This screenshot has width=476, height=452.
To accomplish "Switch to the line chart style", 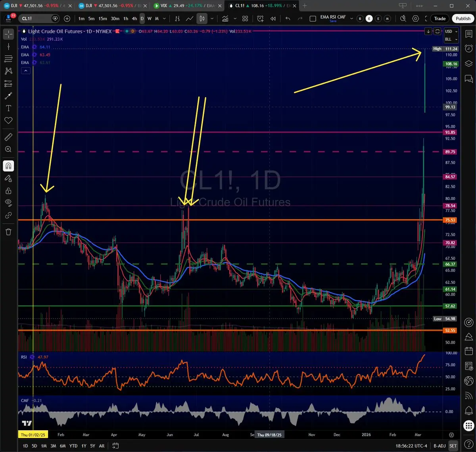I will point(190,19).
